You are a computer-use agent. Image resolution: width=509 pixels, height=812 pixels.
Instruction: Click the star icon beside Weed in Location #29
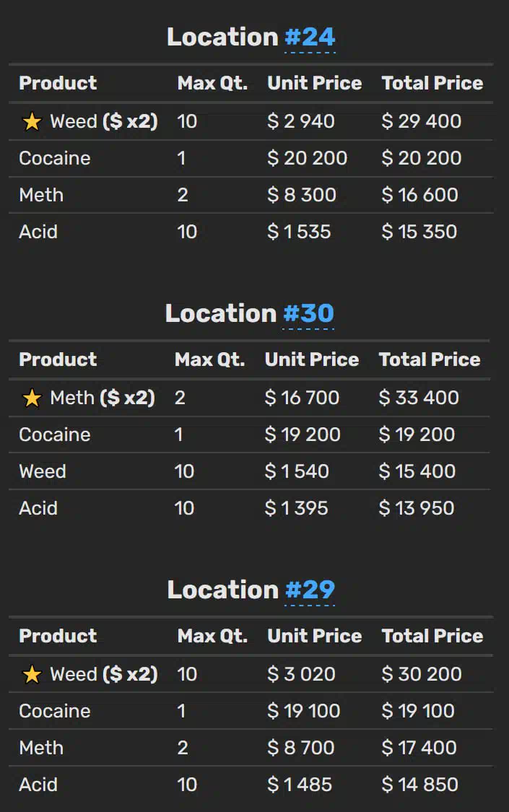[x=32, y=675]
